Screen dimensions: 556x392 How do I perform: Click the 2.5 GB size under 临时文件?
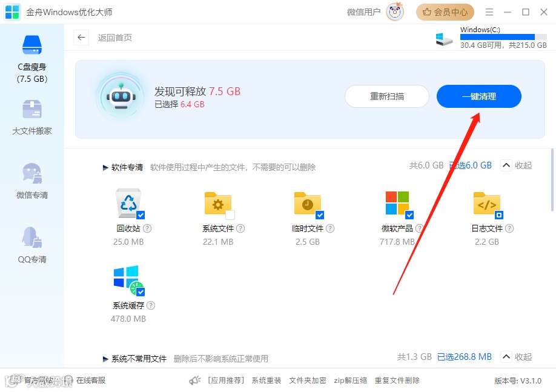[308, 242]
